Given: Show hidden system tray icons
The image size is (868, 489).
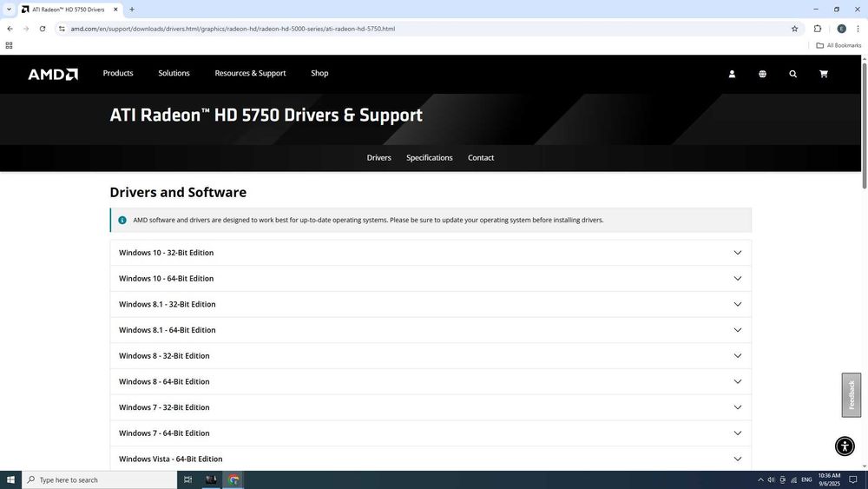Looking at the screenshot, I should [x=760, y=479].
